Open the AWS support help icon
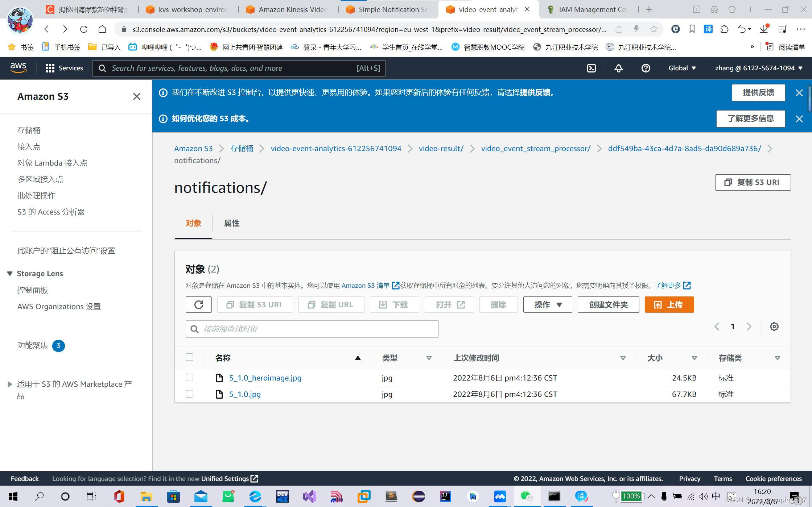Image resolution: width=812 pixels, height=507 pixels. 646,68
